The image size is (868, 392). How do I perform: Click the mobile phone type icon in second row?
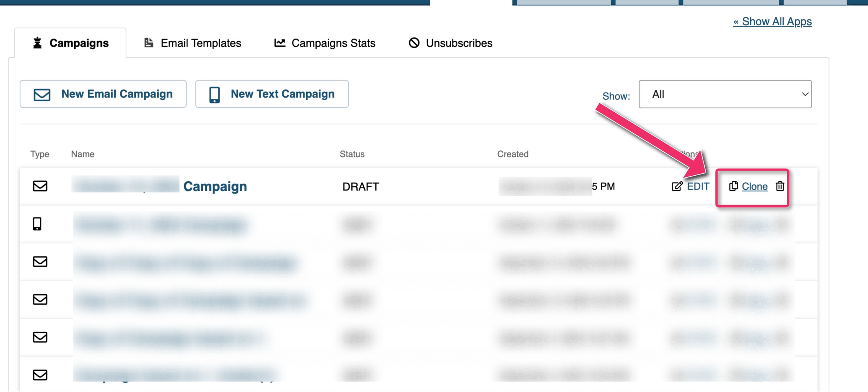37,224
